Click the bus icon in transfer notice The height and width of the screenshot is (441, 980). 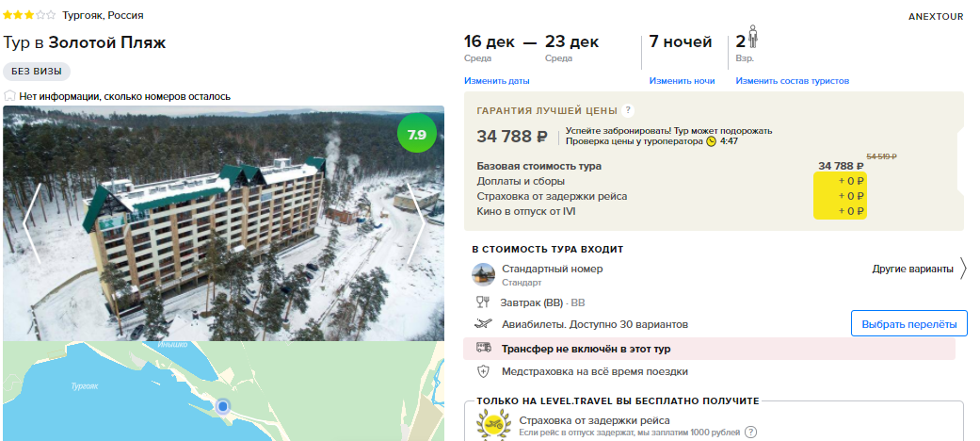pyautogui.click(x=483, y=348)
